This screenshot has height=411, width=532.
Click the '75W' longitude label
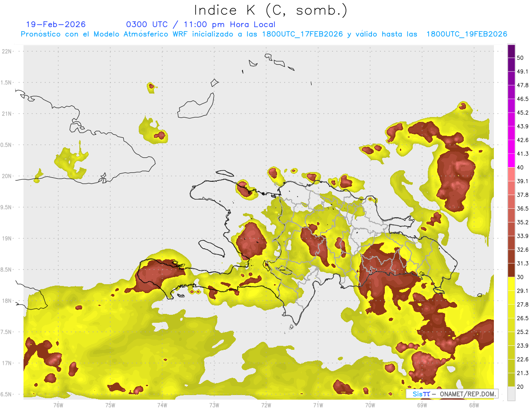pos(110,405)
